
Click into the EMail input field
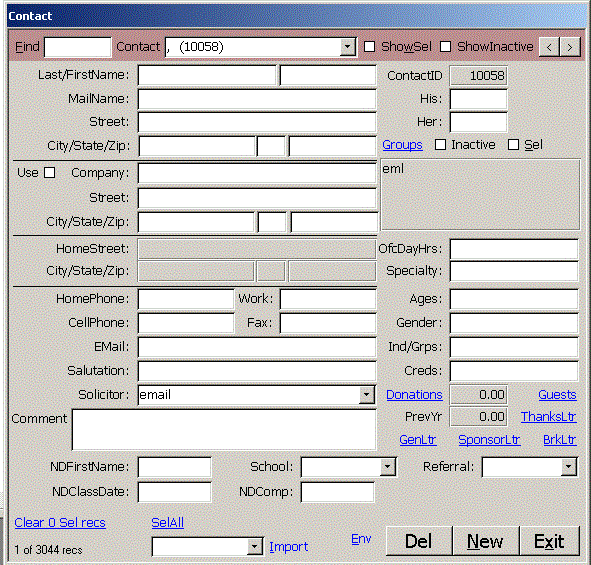click(x=257, y=347)
